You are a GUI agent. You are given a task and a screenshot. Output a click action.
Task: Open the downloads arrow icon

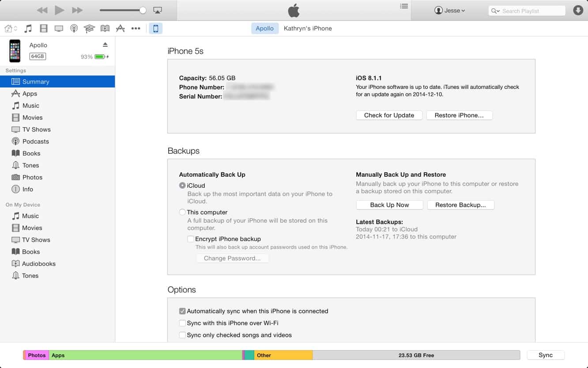pyautogui.click(x=578, y=10)
